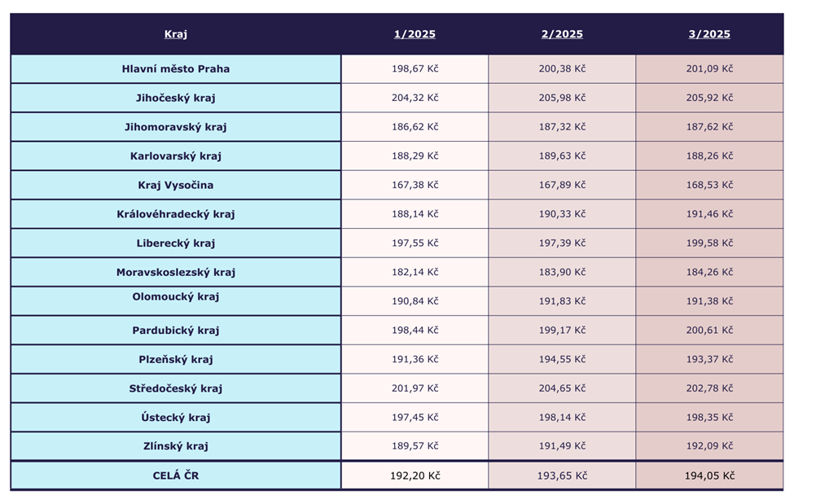
Task: Click the Karlovarský kraj row label
Action: click(x=176, y=156)
